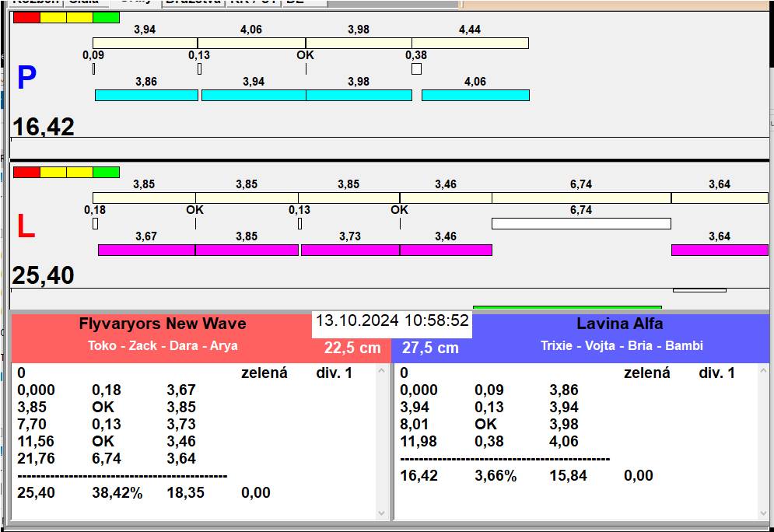Click the 0,18 start marker in lane L

coord(95,224)
